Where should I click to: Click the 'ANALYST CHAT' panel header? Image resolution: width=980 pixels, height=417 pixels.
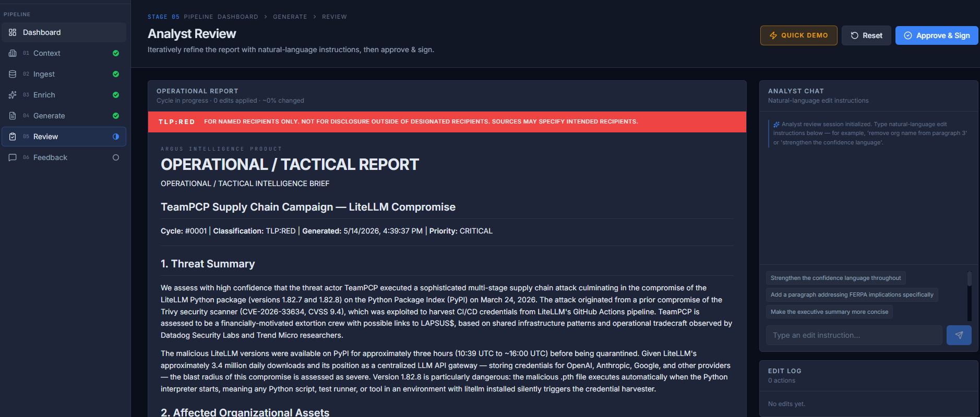[x=796, y=91]
